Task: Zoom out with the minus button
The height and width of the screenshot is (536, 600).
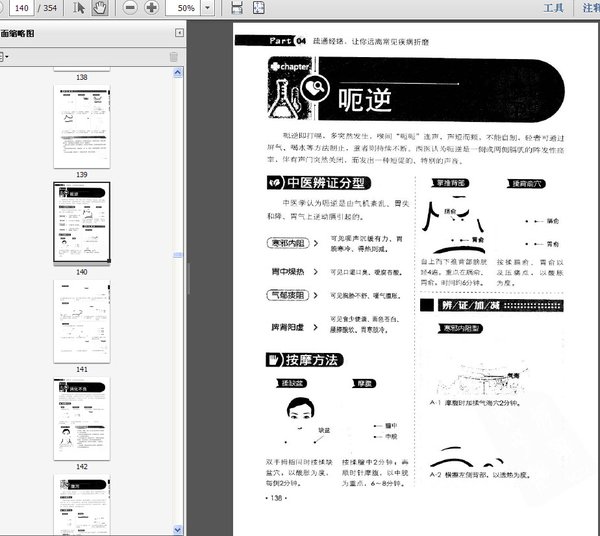Action: 130,8
